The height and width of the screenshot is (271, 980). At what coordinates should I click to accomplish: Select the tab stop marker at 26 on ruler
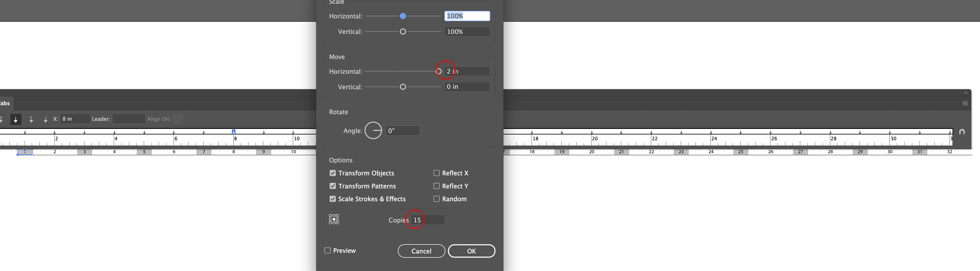tap(771, 132)
